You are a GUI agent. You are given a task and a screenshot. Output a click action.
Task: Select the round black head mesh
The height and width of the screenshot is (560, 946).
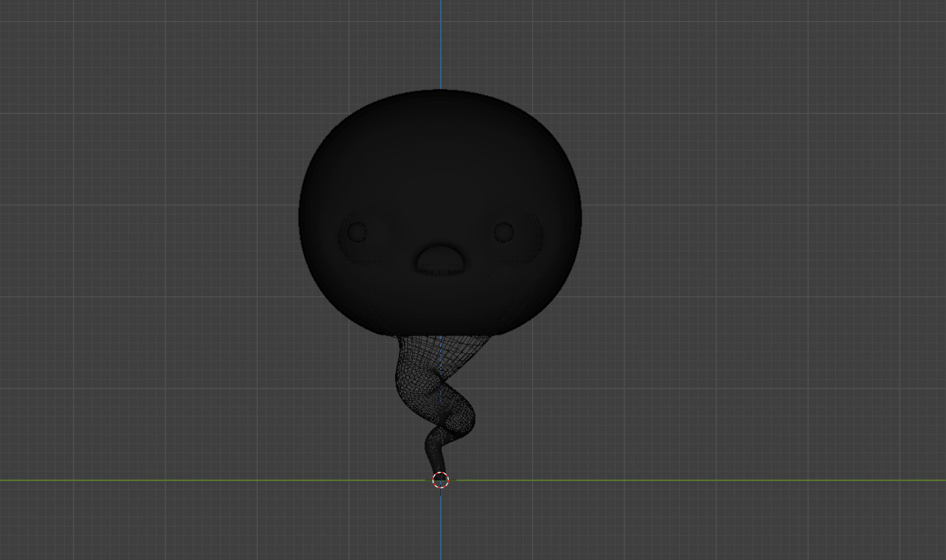440,213
